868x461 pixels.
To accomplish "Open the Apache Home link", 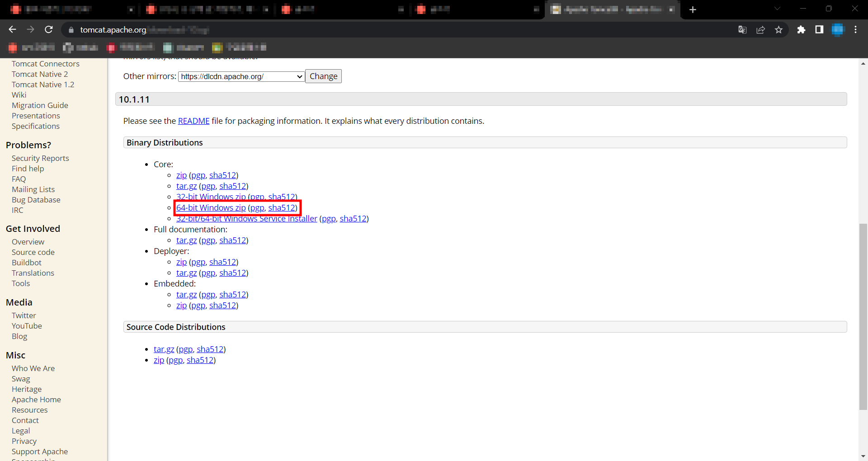I will click(36, 400).
